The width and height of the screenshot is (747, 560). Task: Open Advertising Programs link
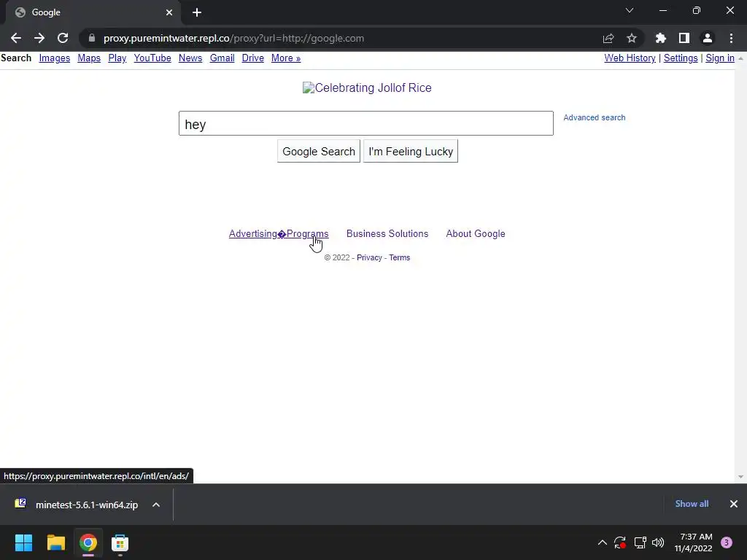(x=279, y=234)
